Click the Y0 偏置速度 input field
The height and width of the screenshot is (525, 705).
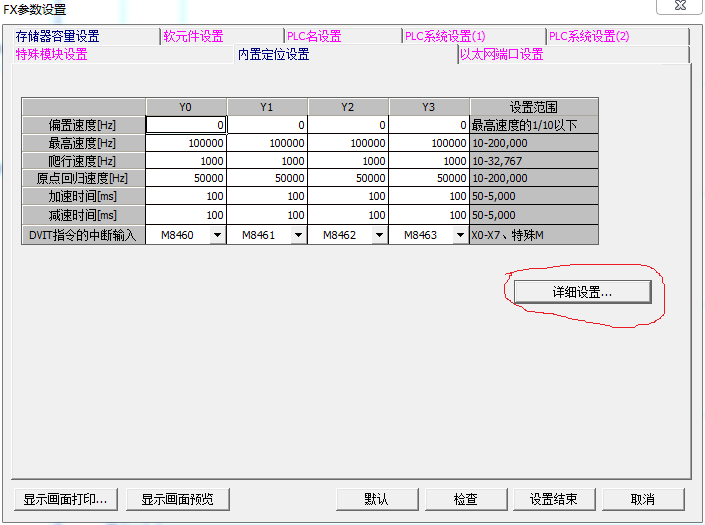click(186, 125)
